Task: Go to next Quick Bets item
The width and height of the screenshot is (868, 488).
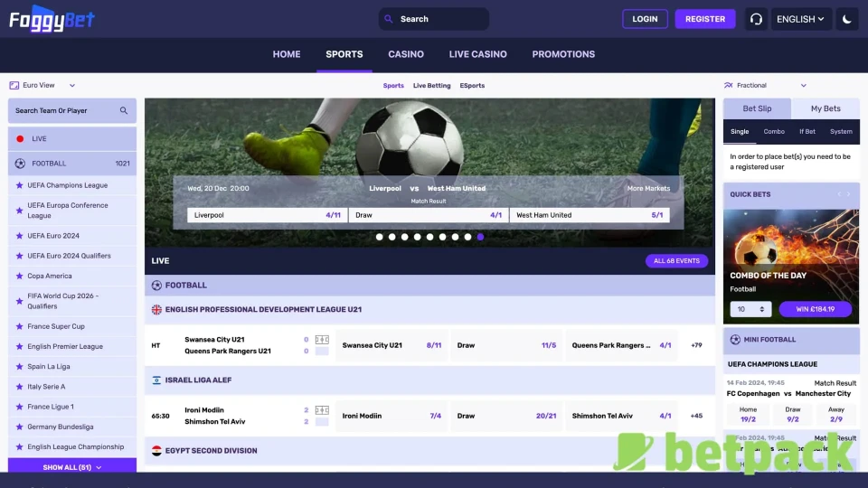Action: click(849, 194)
